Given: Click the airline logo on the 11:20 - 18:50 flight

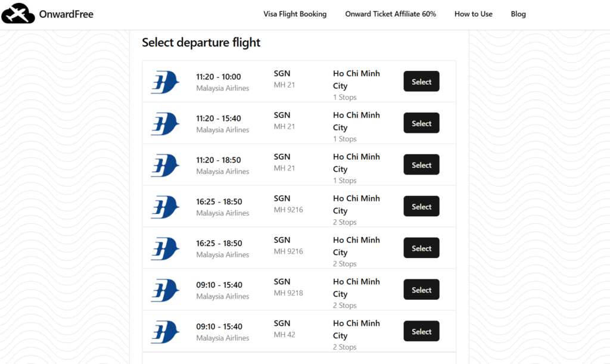Looking at the screenshot, I should tap(164, 165).
